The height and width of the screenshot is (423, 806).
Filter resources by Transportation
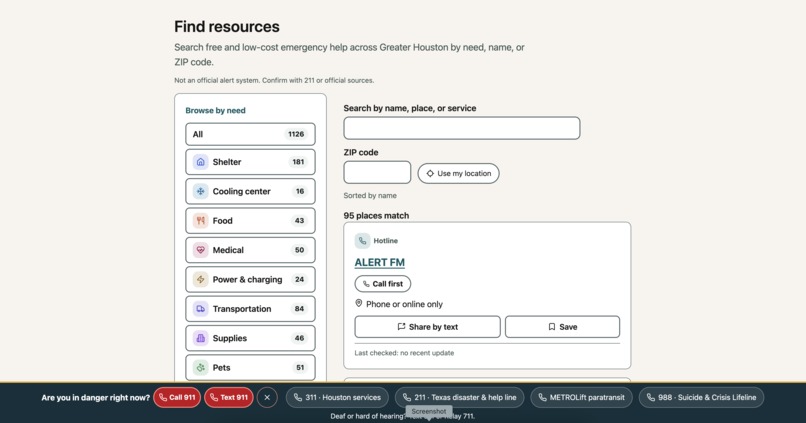pyautogui.click(x=250, y=308)
